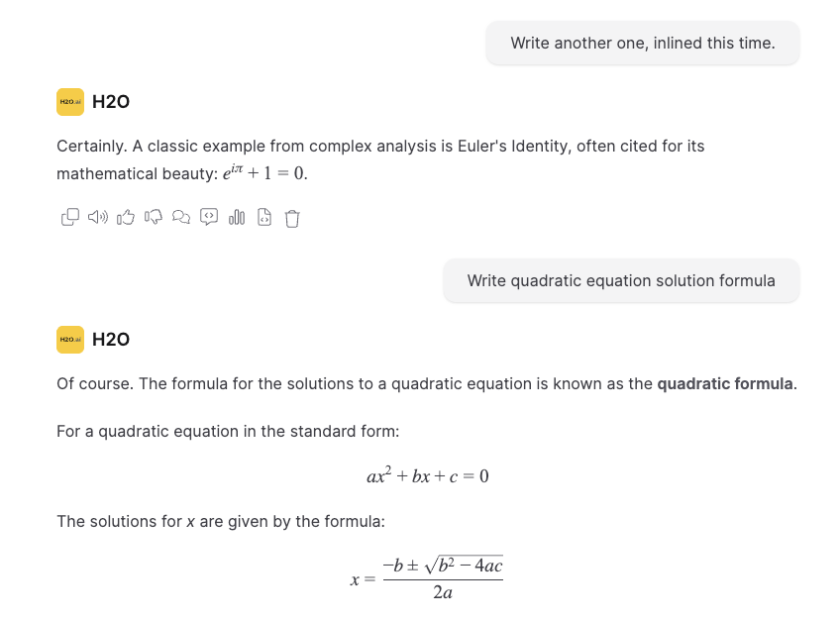
Task: Delete the Euler's Identity response
Action: pyautogui.click(x=291, y=217)
